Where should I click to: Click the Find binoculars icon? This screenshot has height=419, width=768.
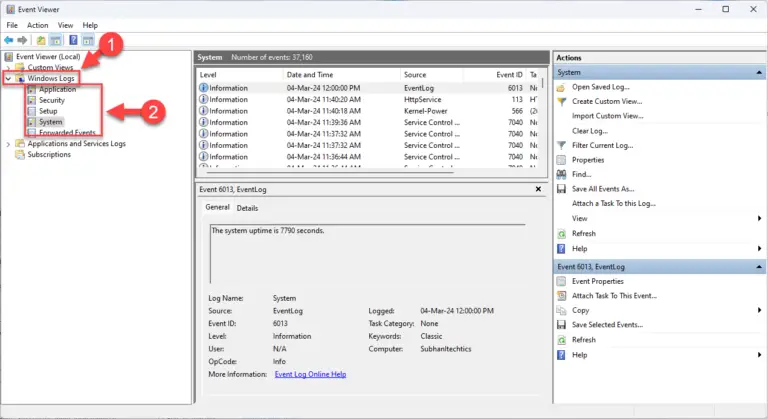tap(562, 174)
